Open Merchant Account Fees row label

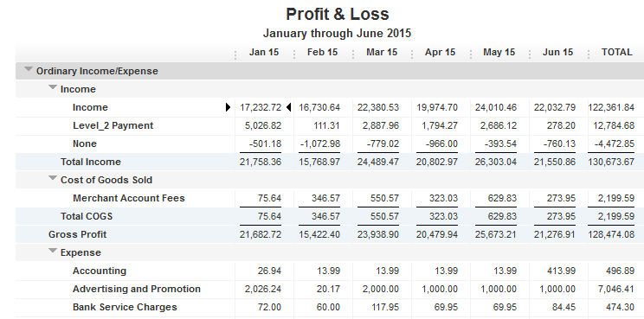tap(129, 198)
